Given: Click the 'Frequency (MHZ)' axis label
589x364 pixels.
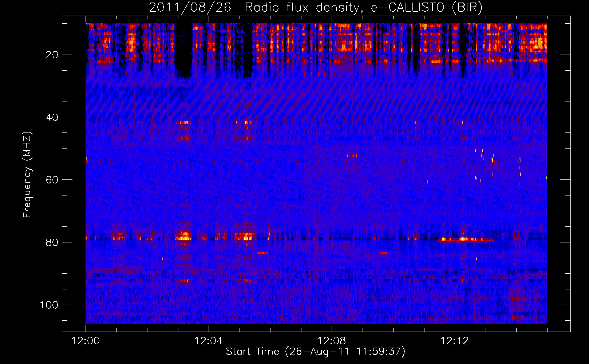Looking at the screenshot, I should click(x=27, y=175).
